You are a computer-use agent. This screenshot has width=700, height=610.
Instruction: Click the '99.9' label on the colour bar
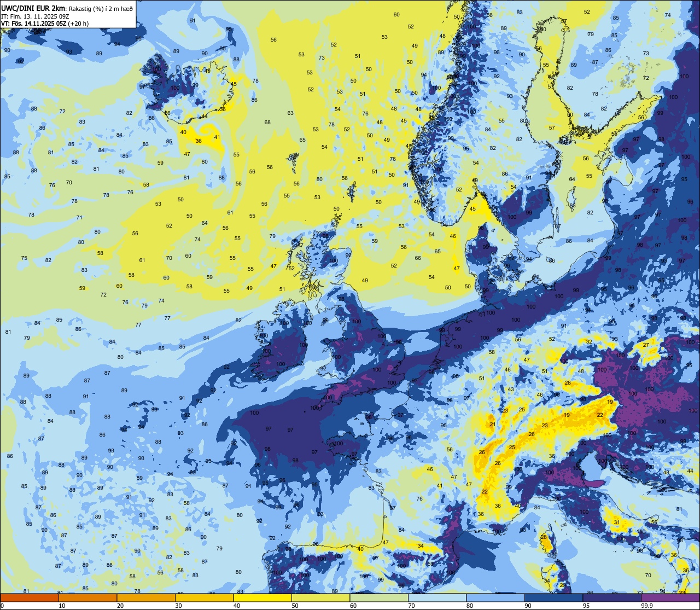(x=647, y=606)
